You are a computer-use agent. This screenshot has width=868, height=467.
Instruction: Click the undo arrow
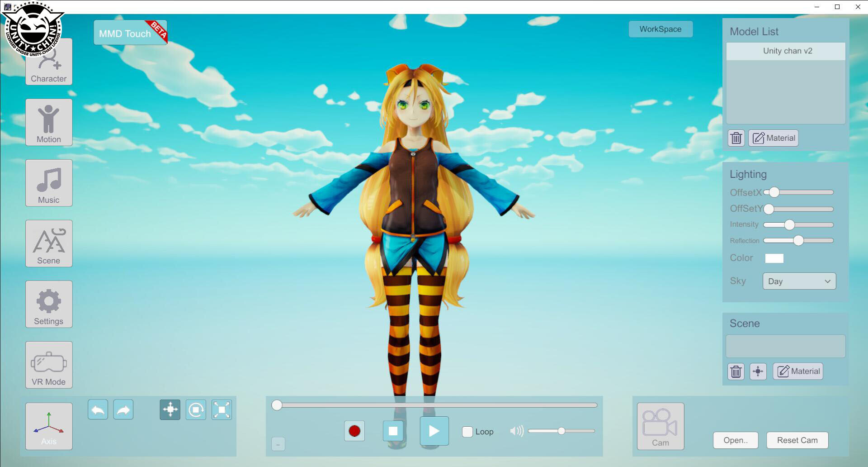click(x=97, y=409)
